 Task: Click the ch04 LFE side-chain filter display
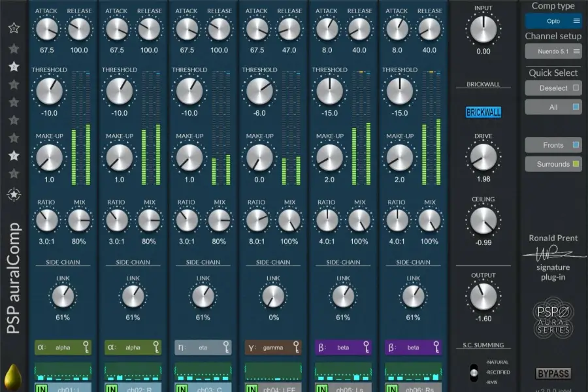(x=273, y=371)
